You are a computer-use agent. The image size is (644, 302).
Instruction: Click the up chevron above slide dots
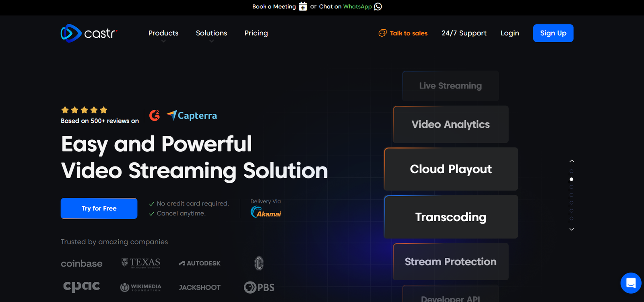[x=572, y=161]
